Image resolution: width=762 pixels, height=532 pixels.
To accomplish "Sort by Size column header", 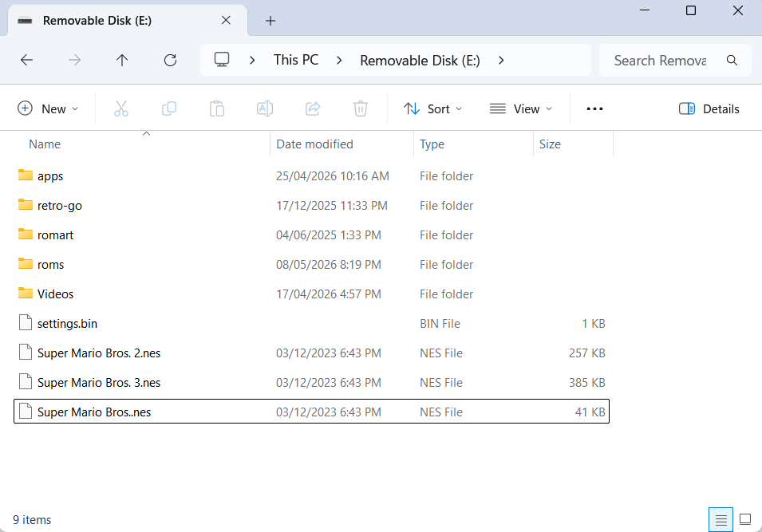I will [550, 144].
